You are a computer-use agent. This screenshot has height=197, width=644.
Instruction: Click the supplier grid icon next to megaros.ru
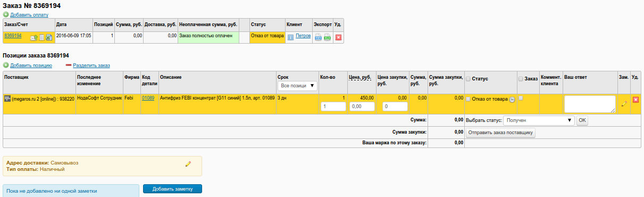coord(7,98)
